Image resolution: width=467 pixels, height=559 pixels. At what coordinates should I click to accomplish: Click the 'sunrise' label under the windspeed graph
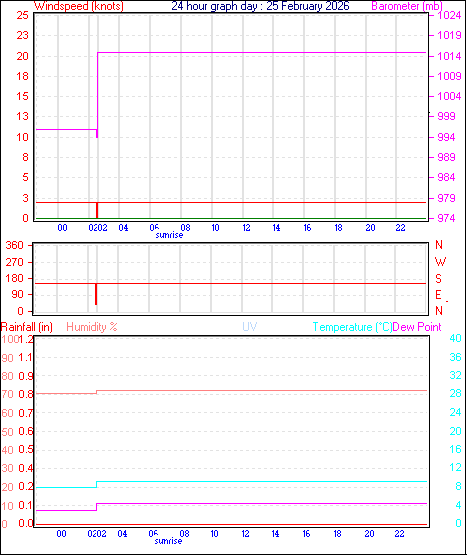[169, 235]
